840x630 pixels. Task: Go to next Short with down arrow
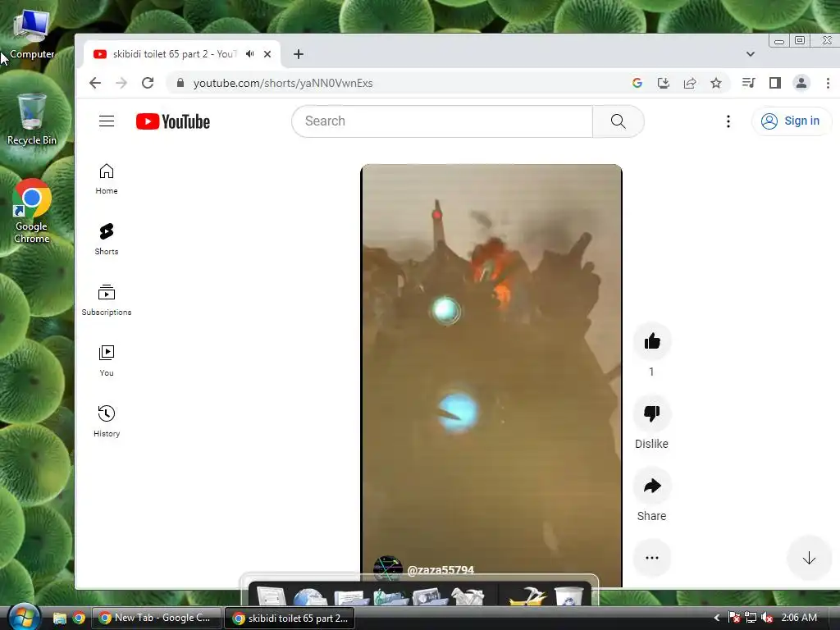click(809, 558)
